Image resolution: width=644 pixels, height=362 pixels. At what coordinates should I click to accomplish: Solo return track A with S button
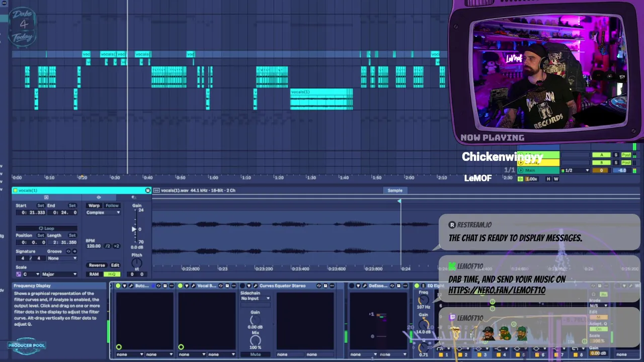tap(616, 155)
